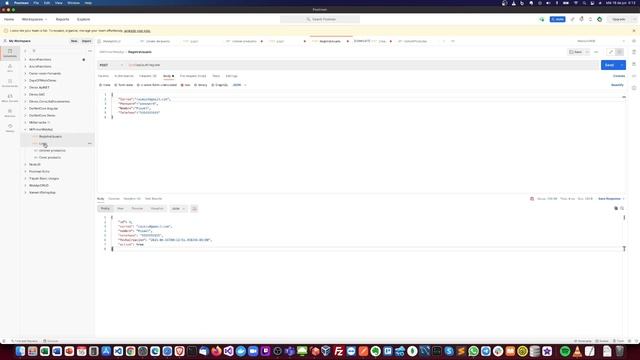Image resolution: width=640 pixels, height=360 pixels.
Task: Copy the response body with copy icon
Action: pos(616,209)
